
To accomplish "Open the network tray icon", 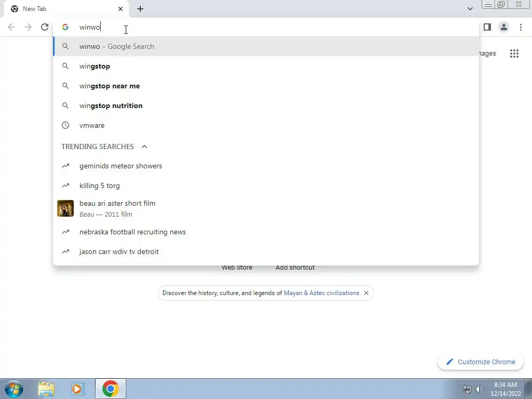I will (x=467, y=389).
